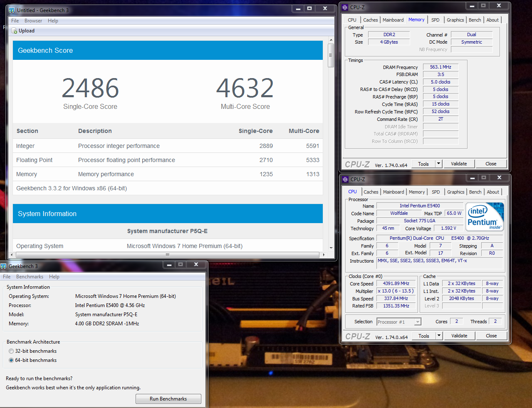Open Browser menu in Geekbench results window
Viewport: 532px width, 408px height.
33,21
